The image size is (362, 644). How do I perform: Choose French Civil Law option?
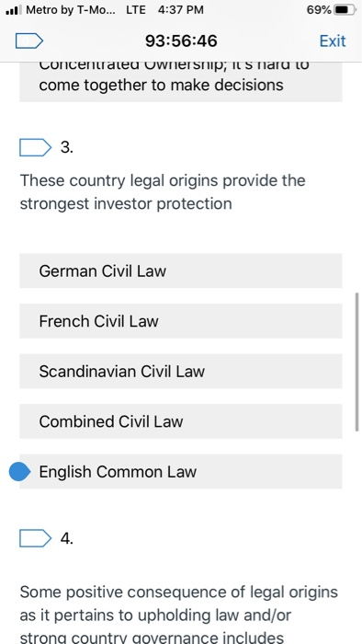[181, 321]
